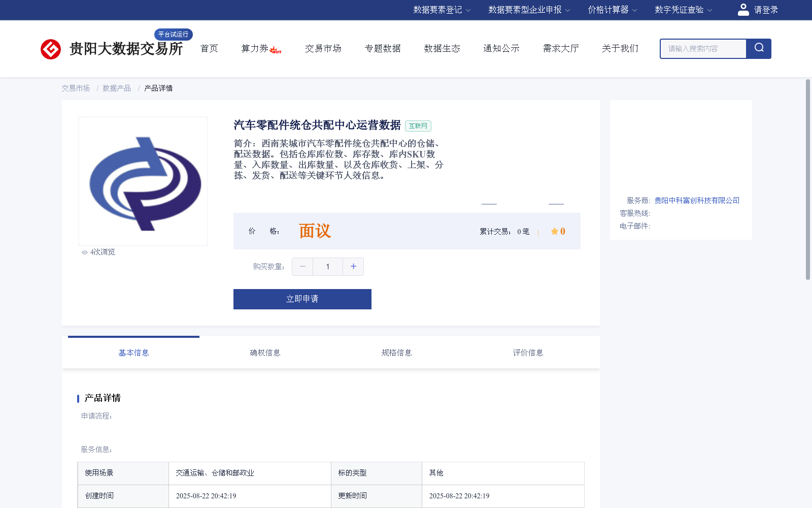
Task: Click the 产品详情 breadcrumb text
Action: point(158,88)
